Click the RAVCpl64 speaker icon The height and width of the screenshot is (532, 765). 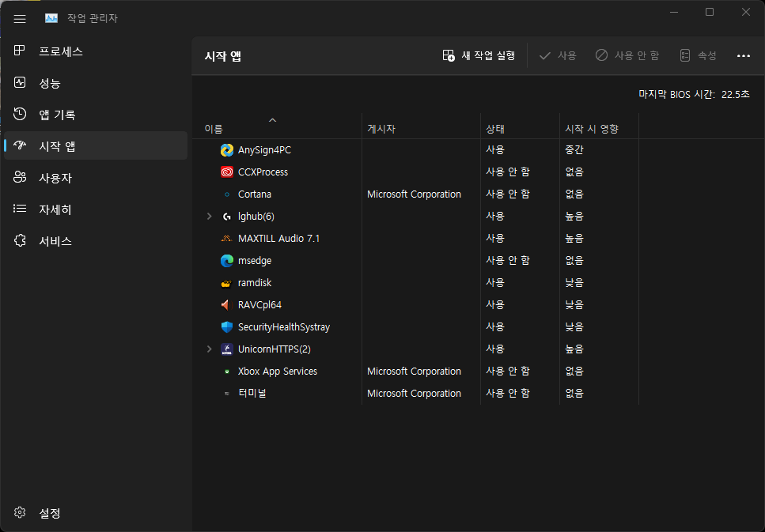click(x=225, y=305)
